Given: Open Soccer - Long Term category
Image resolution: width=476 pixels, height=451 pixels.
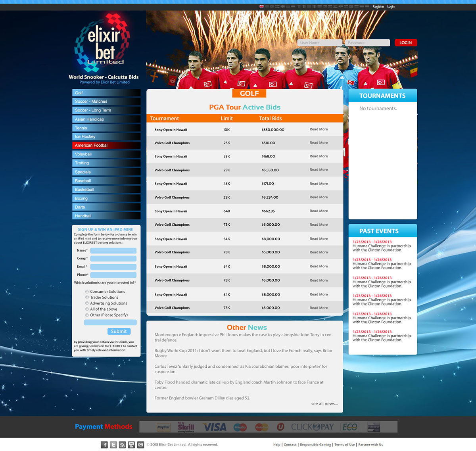Looking at the screenshot, I should coord(106,110).
